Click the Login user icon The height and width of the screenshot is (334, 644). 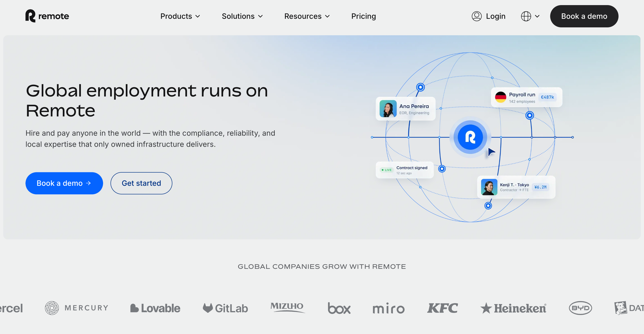pyautogui.click(x=477, y=16)
